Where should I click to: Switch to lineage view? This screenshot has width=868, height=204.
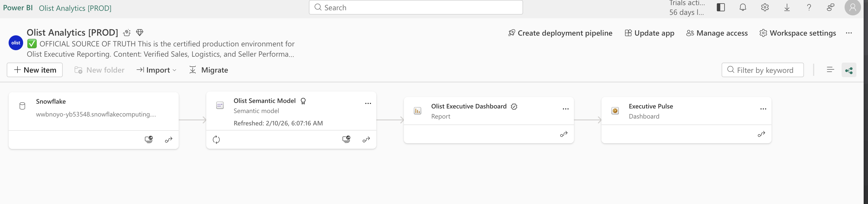coord(849,70)
